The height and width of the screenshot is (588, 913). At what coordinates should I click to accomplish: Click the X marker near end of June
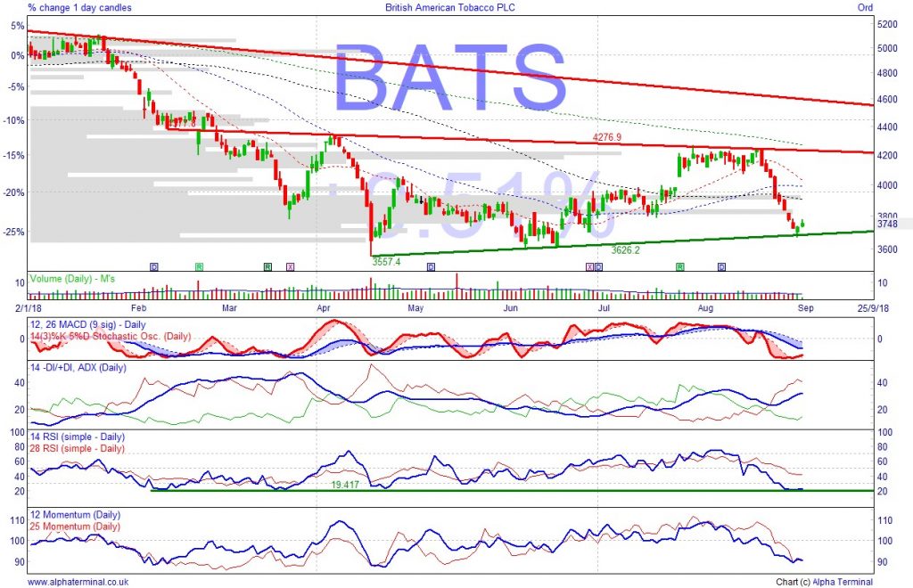(589, 267)
